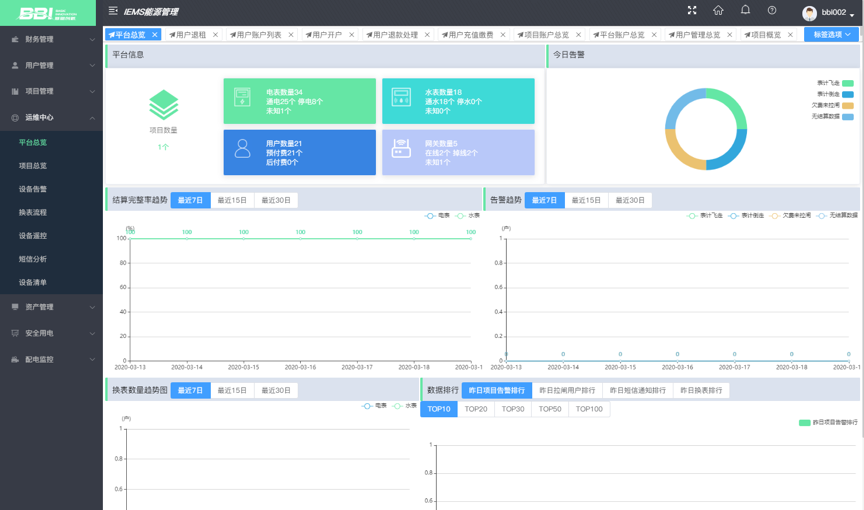Select 设备告警 in the sidebar
The image size is (864, 510).
point(33,189)
